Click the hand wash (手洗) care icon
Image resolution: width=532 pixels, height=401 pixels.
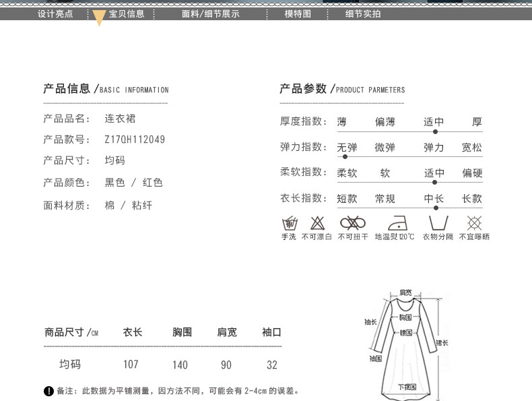pyautogui.click(x=289, y=223)
